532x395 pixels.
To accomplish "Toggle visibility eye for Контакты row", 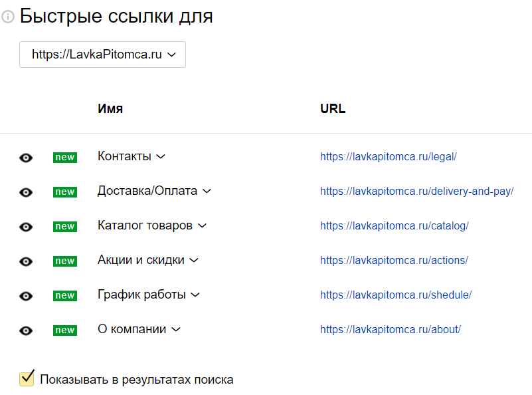I will (26, 158).
